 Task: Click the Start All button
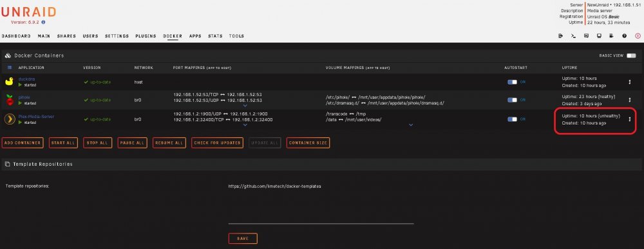point(63,143)
